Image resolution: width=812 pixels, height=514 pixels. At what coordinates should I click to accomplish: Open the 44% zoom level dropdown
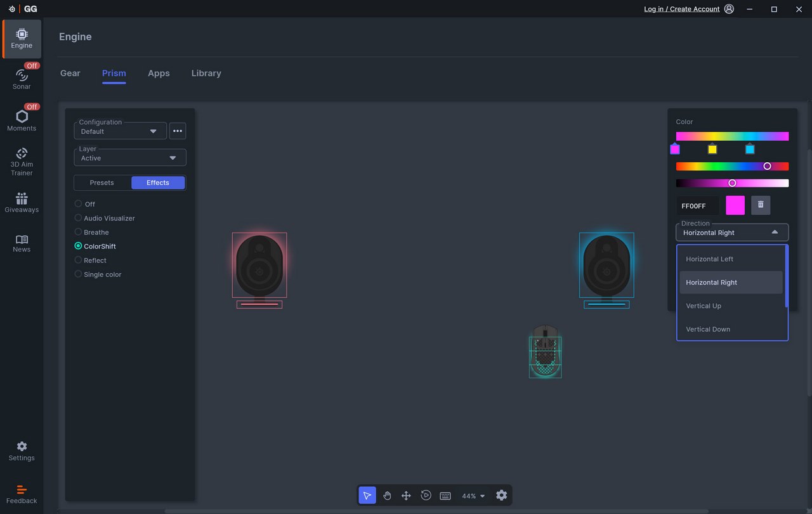pyautogui.click(x=473, y=496)
